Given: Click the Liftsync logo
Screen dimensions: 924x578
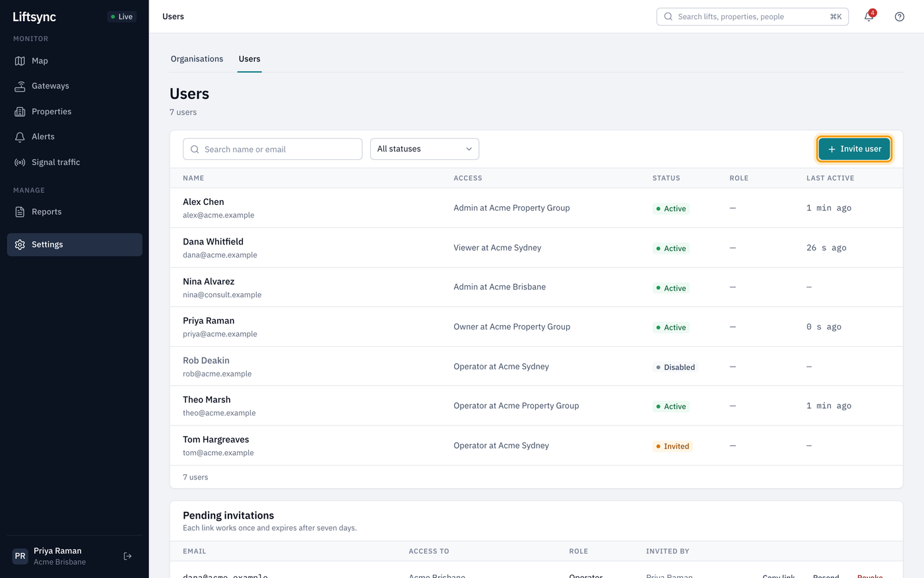Looking at the screenshot, I should coord(34,17).
